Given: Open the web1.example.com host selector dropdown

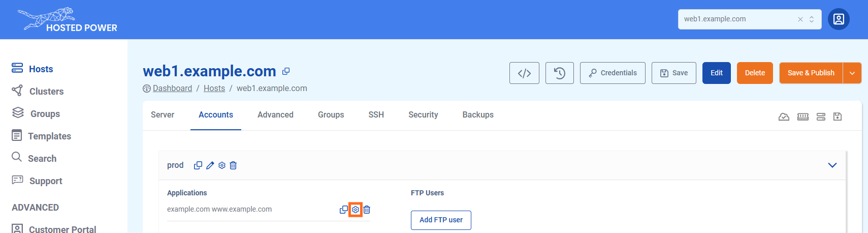Looking at the screenshot, I should click(812, 19).
